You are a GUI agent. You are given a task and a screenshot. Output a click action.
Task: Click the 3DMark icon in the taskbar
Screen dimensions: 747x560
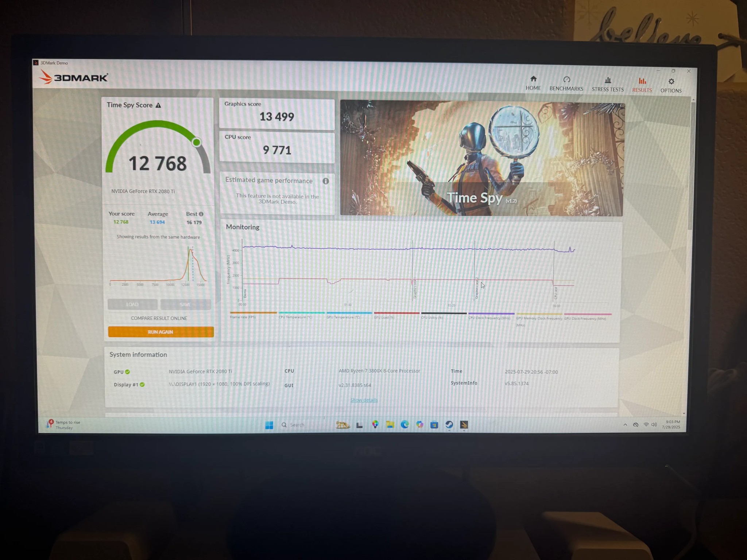pyautogui.click(x=464, y=425)
